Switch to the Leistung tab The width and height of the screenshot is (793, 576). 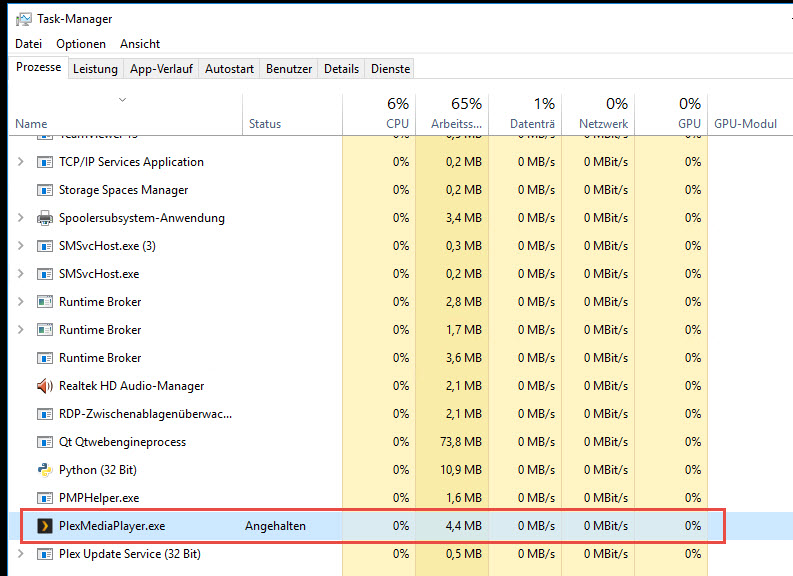[95, 69]
